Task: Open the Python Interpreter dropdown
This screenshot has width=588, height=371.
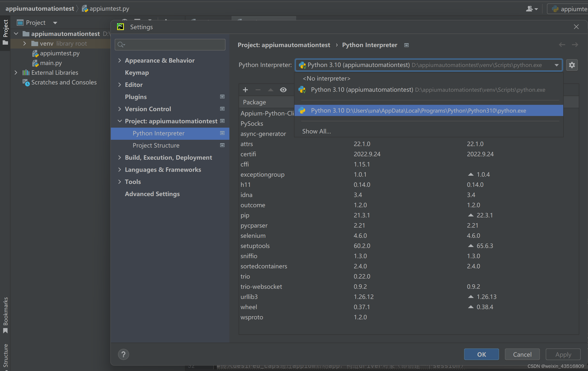Action: coord(556,65)
